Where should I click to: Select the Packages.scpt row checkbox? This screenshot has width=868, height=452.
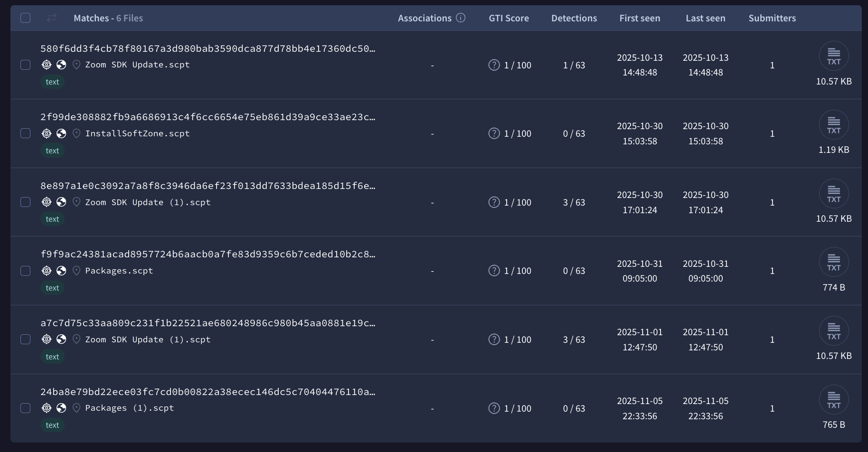click(26, 271)
